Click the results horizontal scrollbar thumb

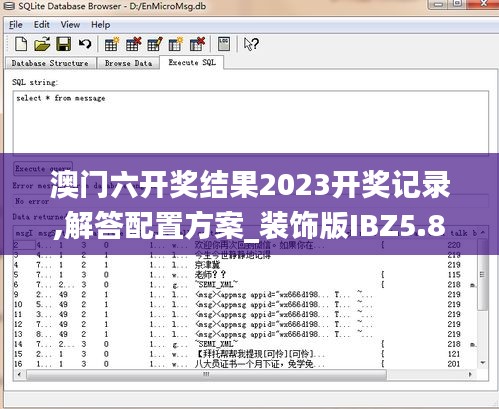coord(207,374)
